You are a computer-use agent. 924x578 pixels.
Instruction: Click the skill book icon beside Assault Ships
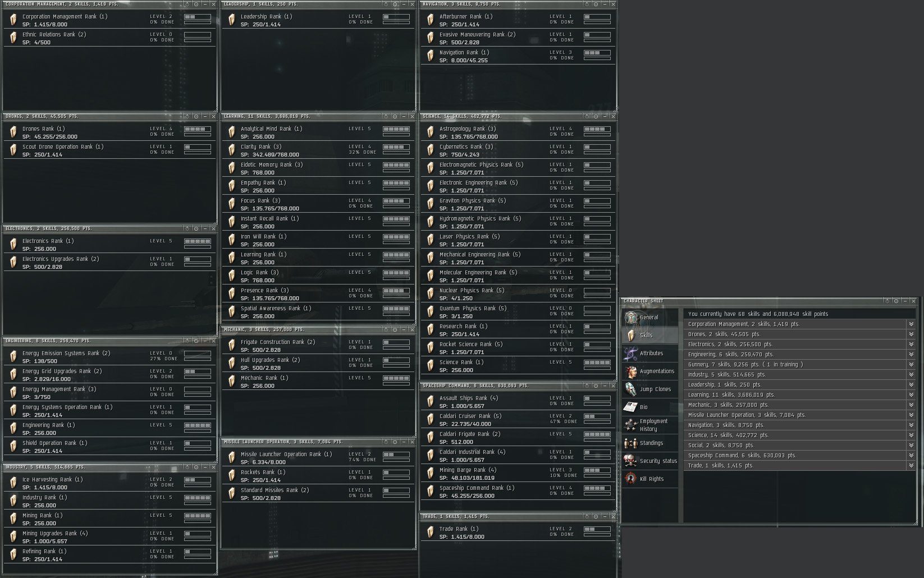(431, 402)
